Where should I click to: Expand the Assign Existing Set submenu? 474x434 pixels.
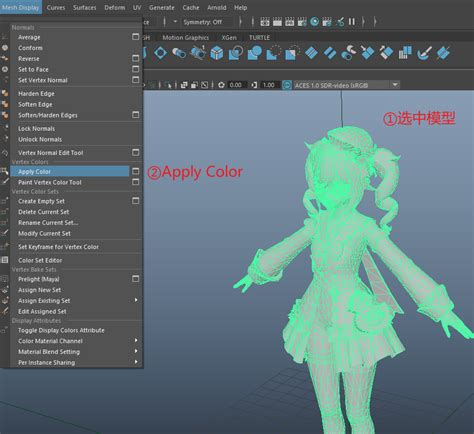pos(136,300)
